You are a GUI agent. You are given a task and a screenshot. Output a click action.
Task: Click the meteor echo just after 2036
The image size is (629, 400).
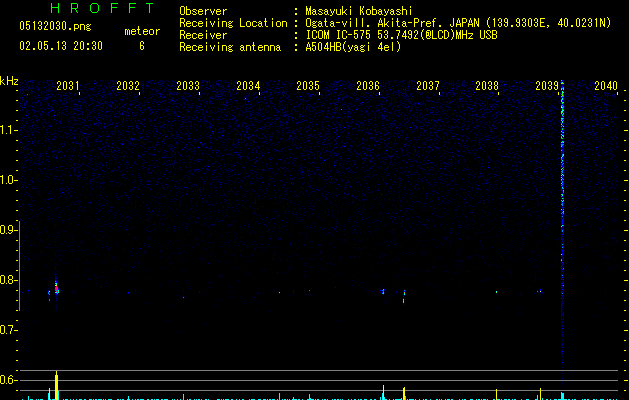383,291
